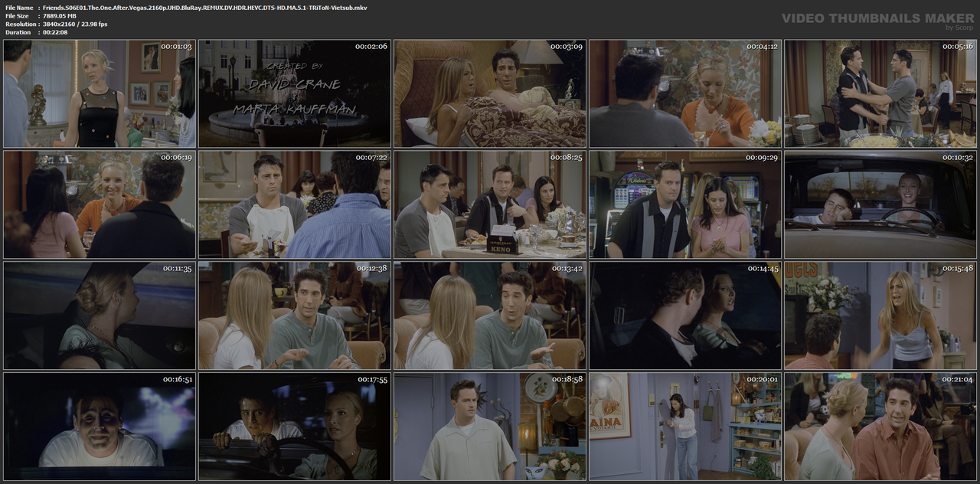Pick the thumbnail at 00:04:12
The height and width of the screenshot is (484, 980).
point(685,94)
